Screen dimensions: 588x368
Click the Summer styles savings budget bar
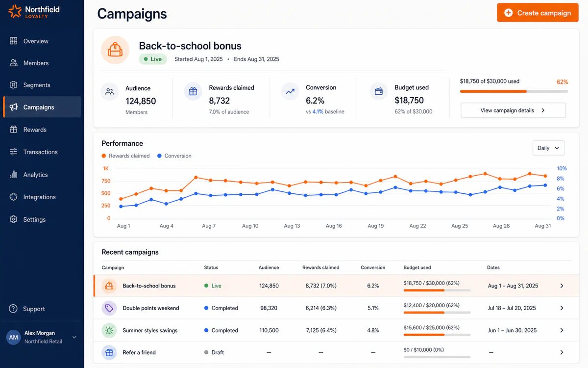point(437,335)
